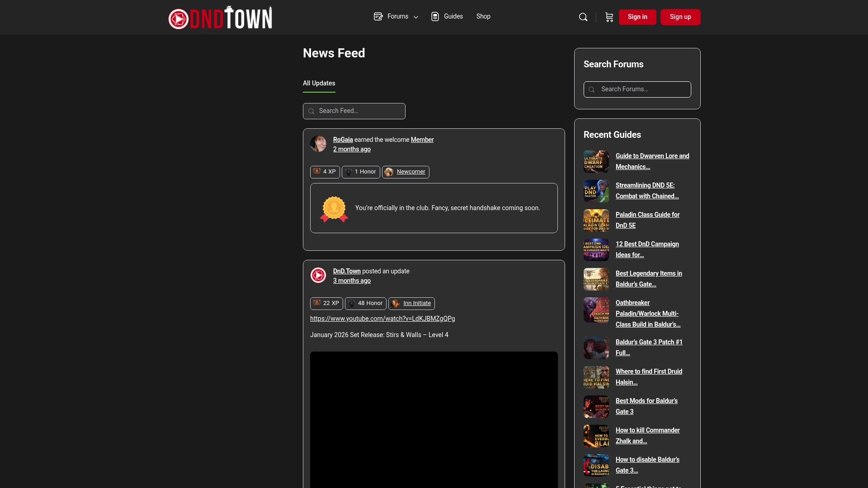
Task: Open Oathbreaker Paladin/Warlock Multi-Class Build link
Action: pos(648,314)
